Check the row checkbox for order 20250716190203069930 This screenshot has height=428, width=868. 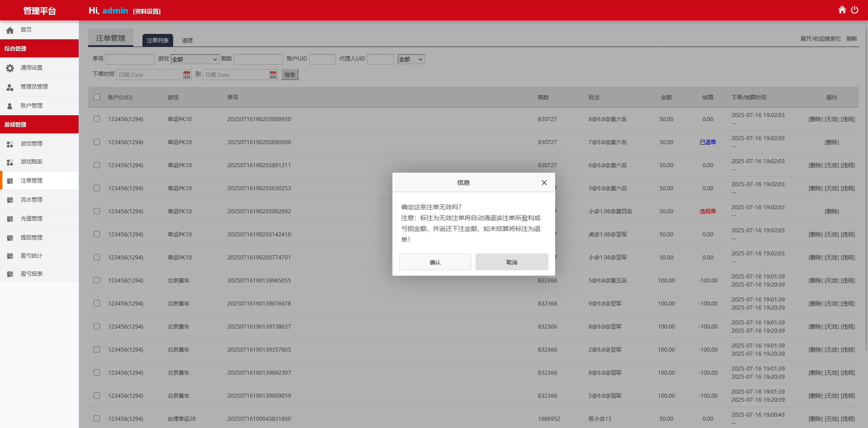(x=97, y=119)
